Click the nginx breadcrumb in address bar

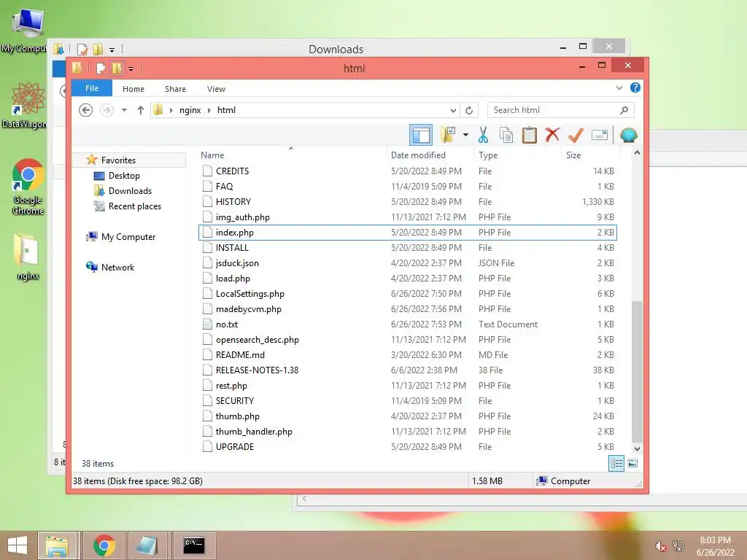pos(190,110)
